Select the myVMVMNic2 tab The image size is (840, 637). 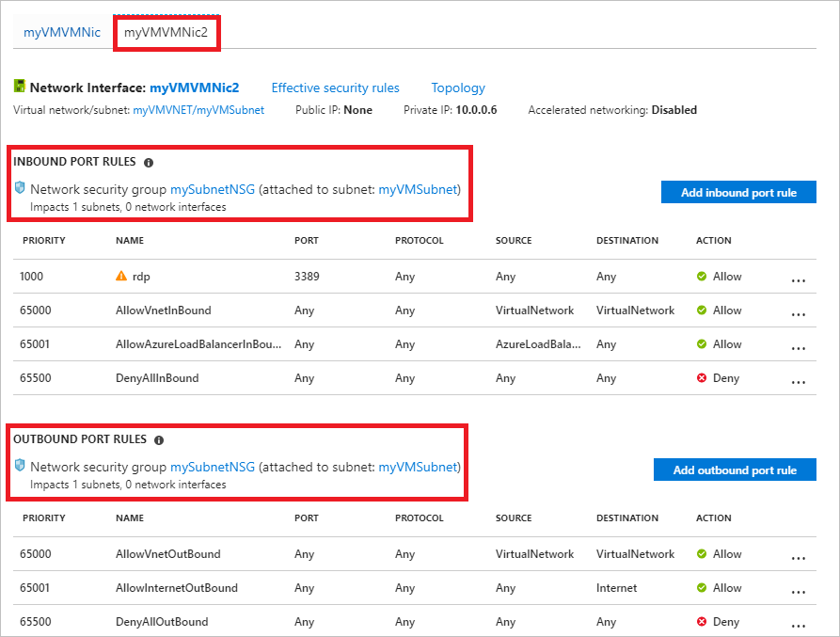tap(166, 32)
